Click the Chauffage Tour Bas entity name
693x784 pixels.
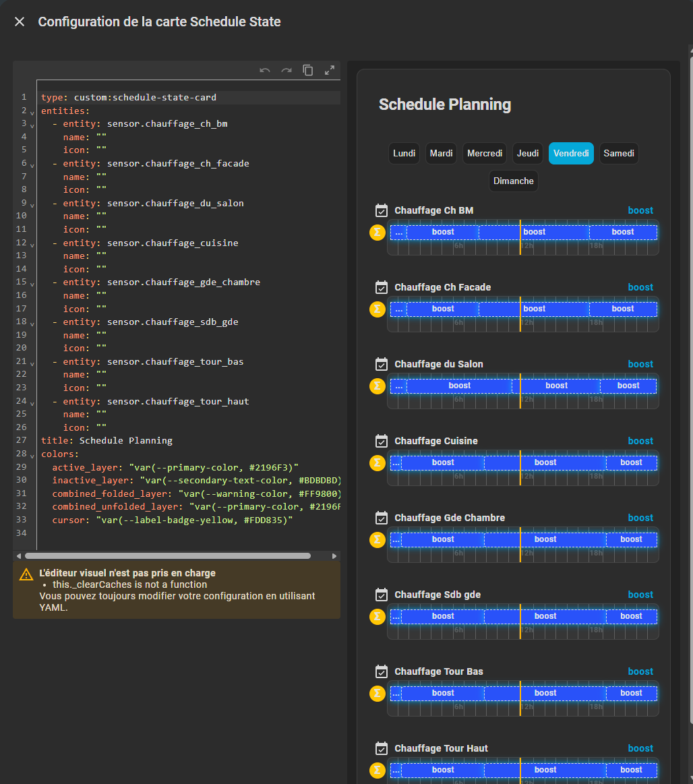(438, 671)
